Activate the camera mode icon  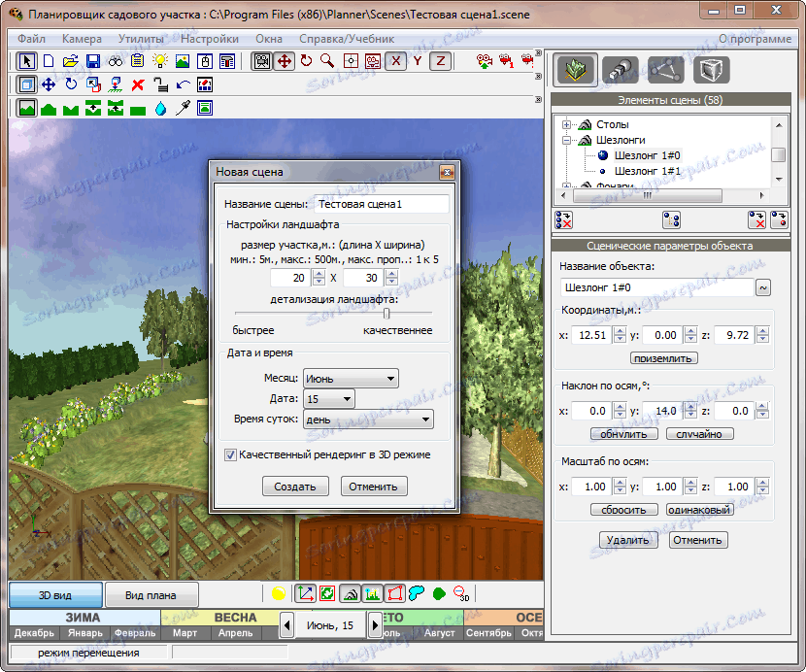[262, 61]
